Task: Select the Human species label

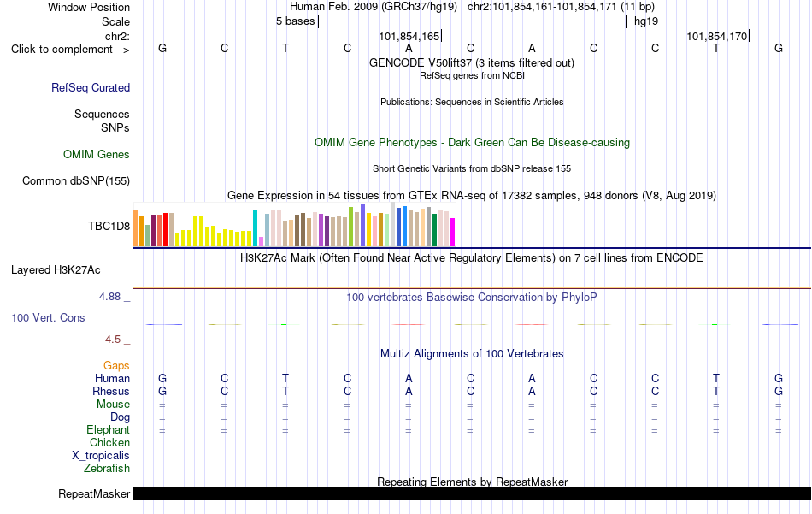Action: pos(112,378)
